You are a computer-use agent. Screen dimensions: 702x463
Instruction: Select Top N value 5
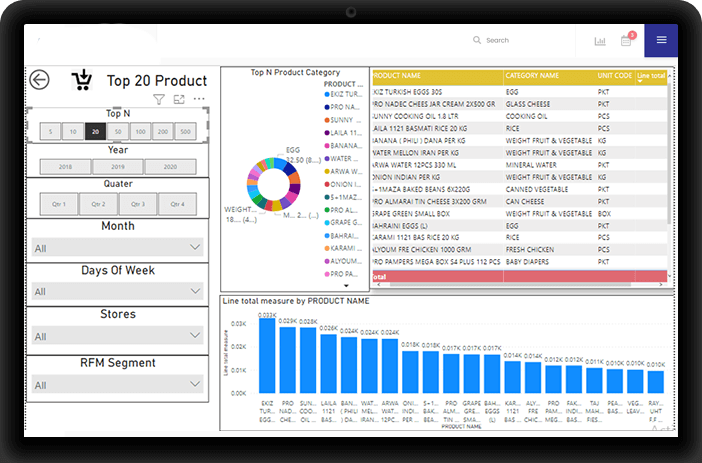tap(51, 132)
